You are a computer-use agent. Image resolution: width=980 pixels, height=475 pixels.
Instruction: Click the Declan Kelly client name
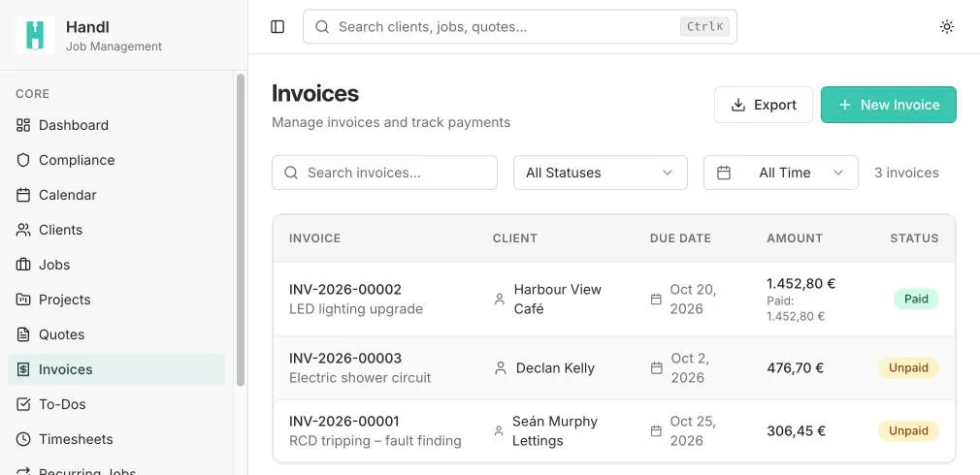(x=555, y=368)
